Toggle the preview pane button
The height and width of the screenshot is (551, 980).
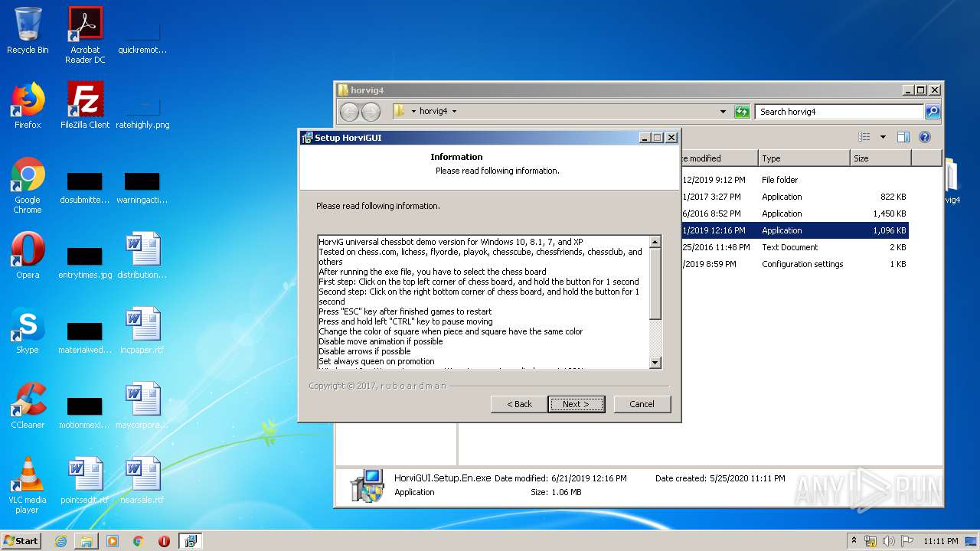[903, 137]
